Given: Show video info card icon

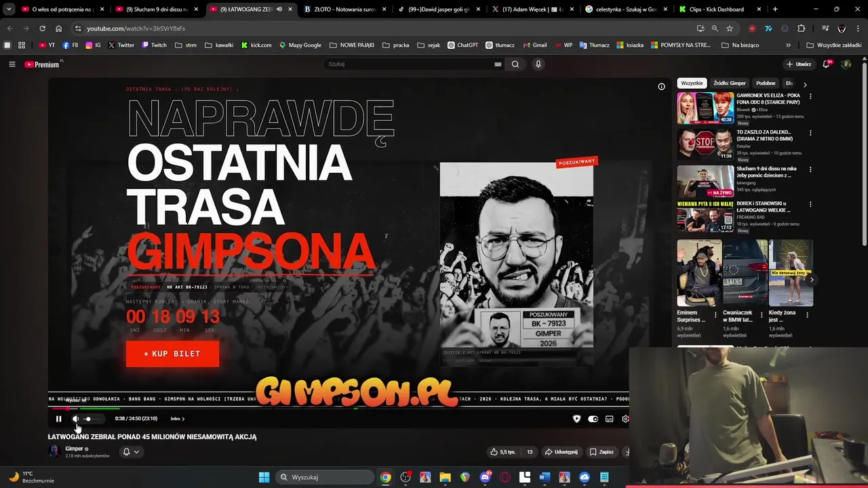Looking at the screenshot, I should pyautogui.click(x=661, y=87).
